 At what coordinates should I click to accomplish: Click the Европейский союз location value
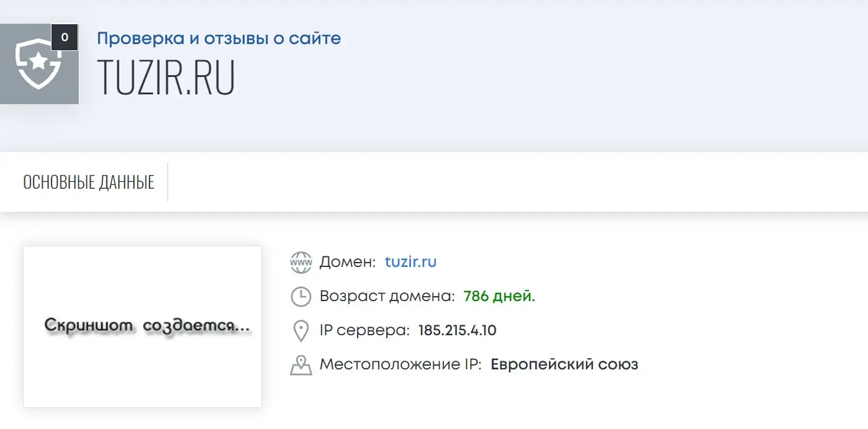(x=564, y=364)
